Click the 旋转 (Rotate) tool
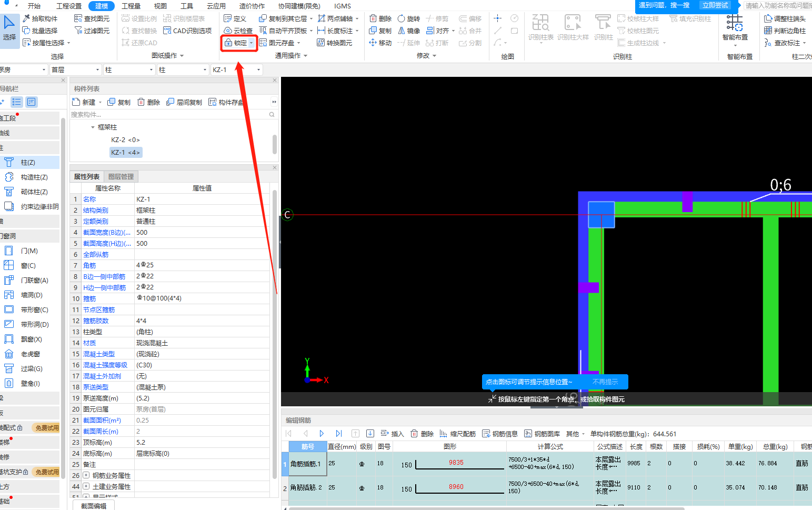The width and height of the screenshot is (812, 510). pyautogui.click(x=409, y=18)
